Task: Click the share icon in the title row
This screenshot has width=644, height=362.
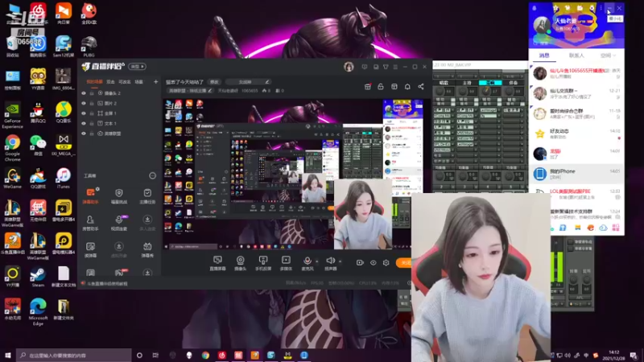Action: tap(421, 87)
